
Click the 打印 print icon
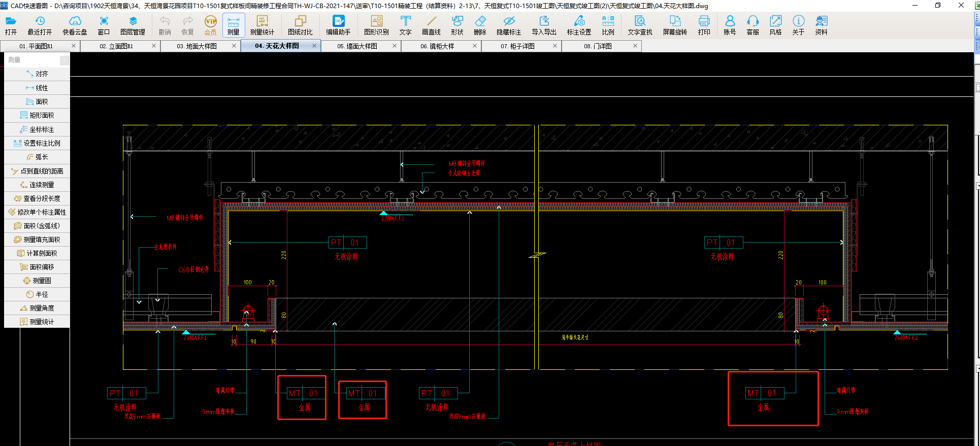(704, 25)
